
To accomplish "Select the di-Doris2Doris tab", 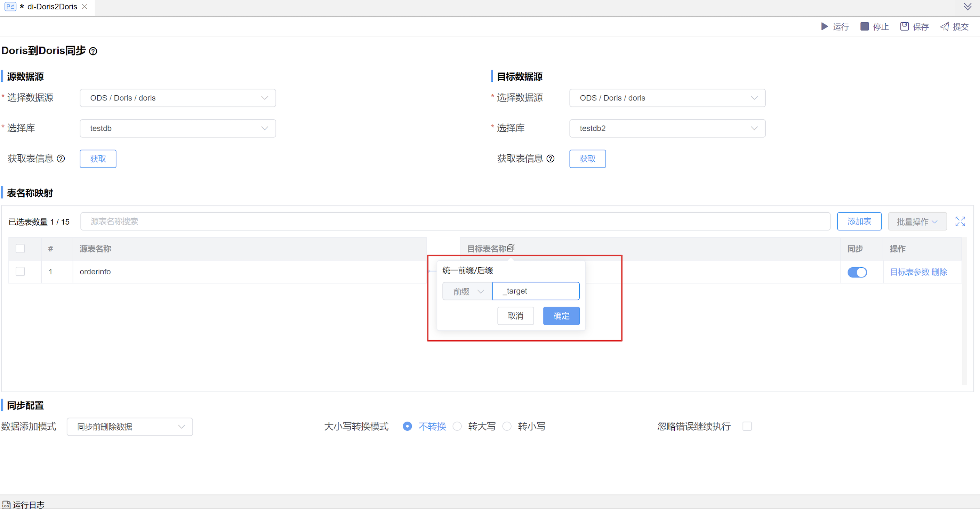I will click(51, 7).
